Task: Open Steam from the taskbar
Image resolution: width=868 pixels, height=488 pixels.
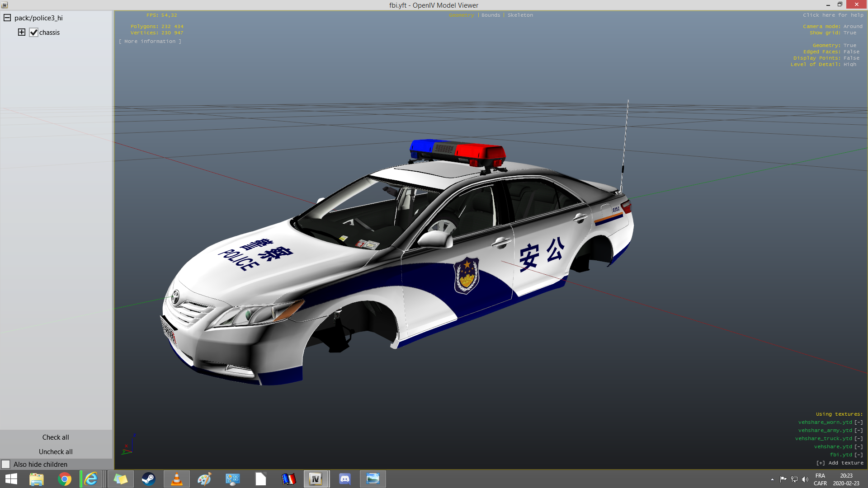Action: point(148,479)
